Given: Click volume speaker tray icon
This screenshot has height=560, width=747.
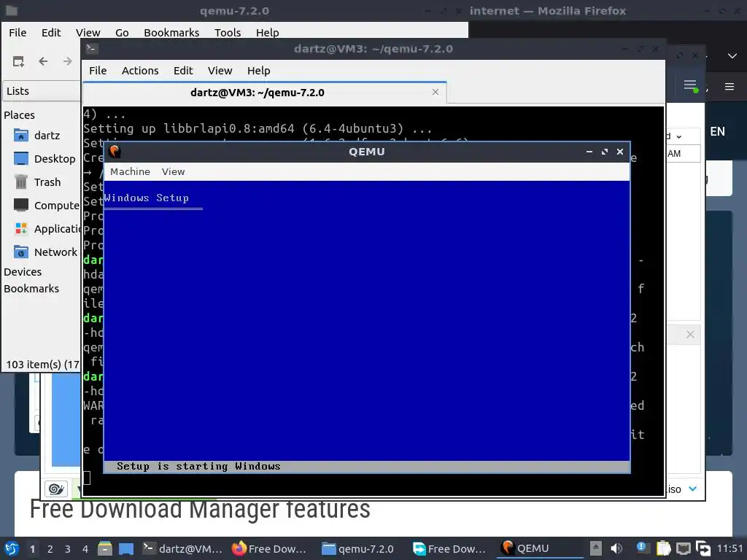Looking at the screenshot, I should pos(616,548).
